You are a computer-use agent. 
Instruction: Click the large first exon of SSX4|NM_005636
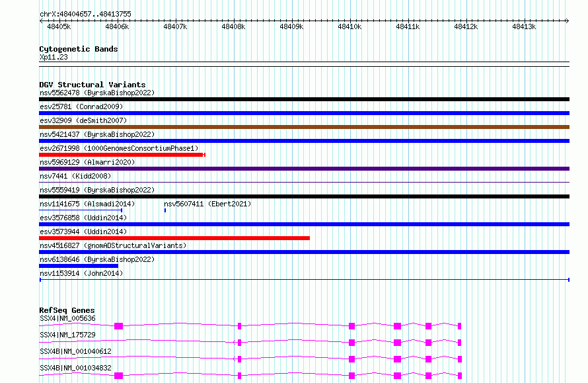118,326
